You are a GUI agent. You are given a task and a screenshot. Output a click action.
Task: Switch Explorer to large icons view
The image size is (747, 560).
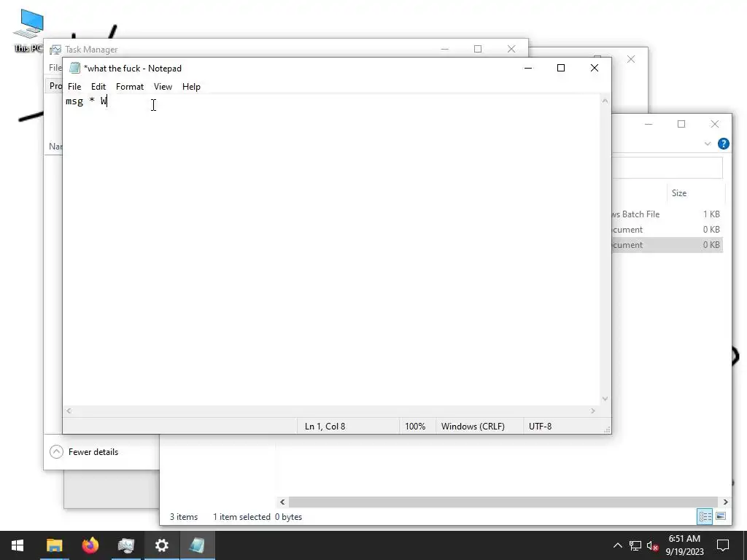click(721, 517)
